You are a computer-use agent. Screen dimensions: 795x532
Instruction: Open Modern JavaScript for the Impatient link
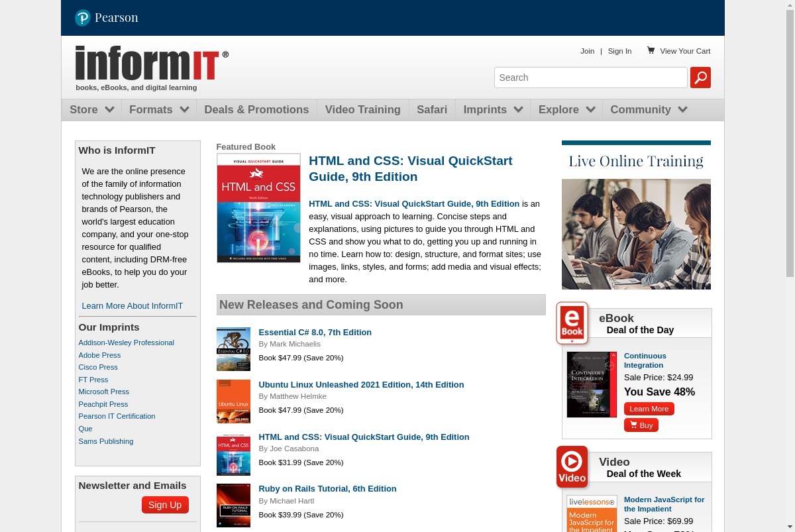click(664, 504)
